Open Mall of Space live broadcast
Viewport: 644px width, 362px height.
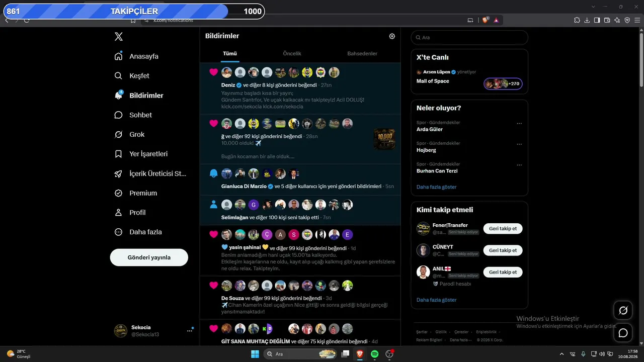tap(433, 81)
